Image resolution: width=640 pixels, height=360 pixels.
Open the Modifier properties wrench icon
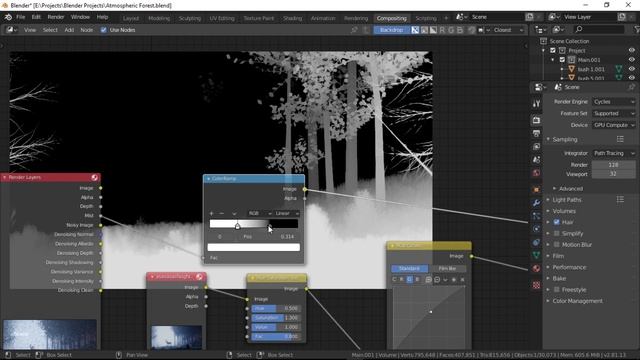tap(536, 203)
